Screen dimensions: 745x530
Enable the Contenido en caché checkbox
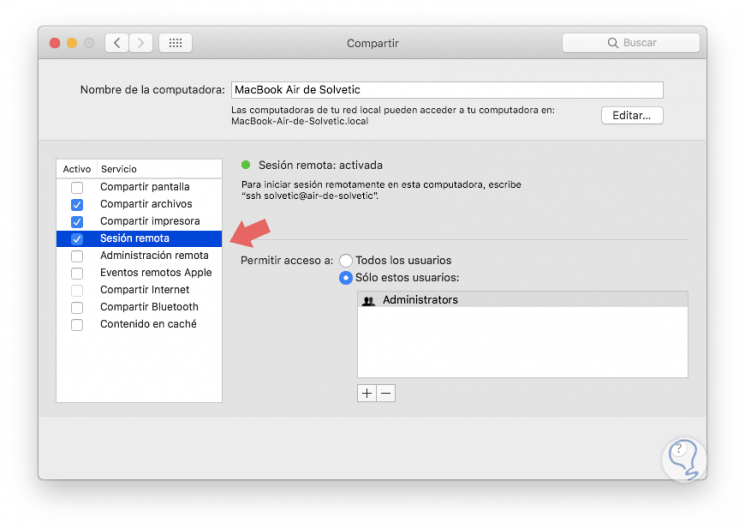(77, 325)
